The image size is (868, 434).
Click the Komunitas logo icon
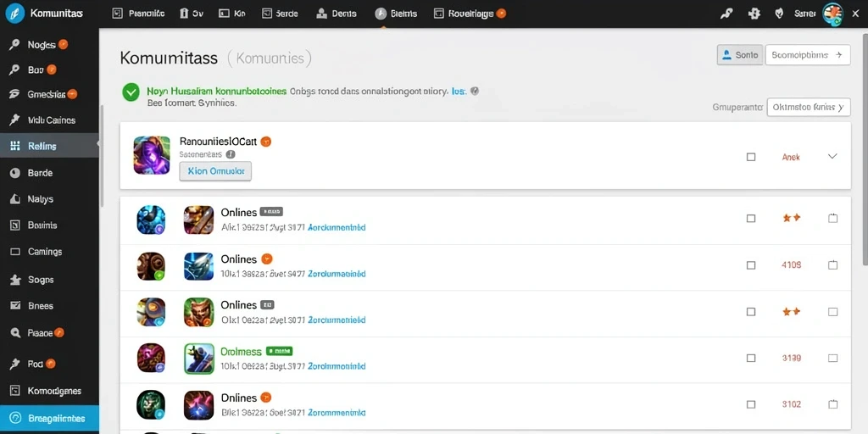click(x=14, y=14)
